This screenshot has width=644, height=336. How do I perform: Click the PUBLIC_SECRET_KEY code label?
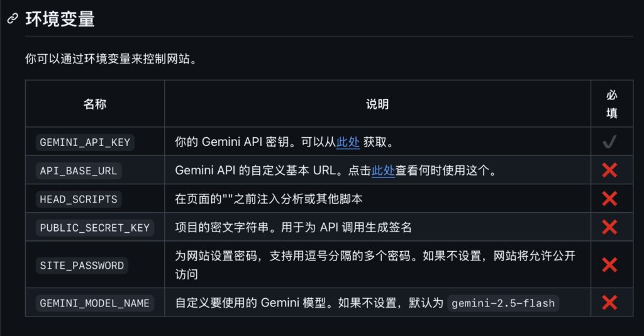[95, 227]
